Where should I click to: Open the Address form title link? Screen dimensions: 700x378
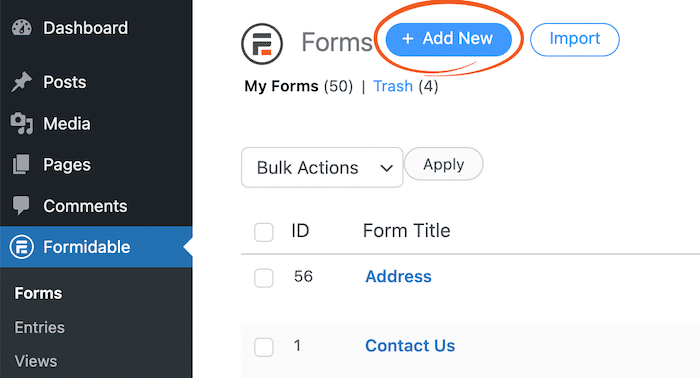pos(398,277)
